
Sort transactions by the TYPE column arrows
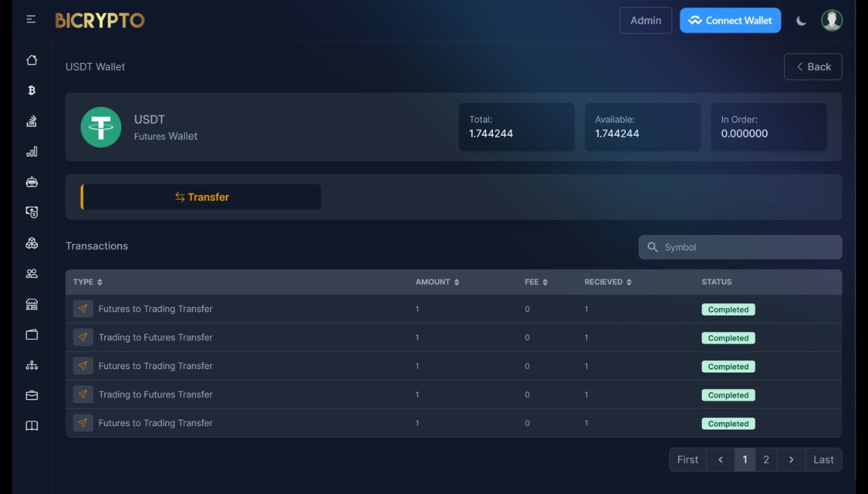pyautogui.click(x=100, y=282)
